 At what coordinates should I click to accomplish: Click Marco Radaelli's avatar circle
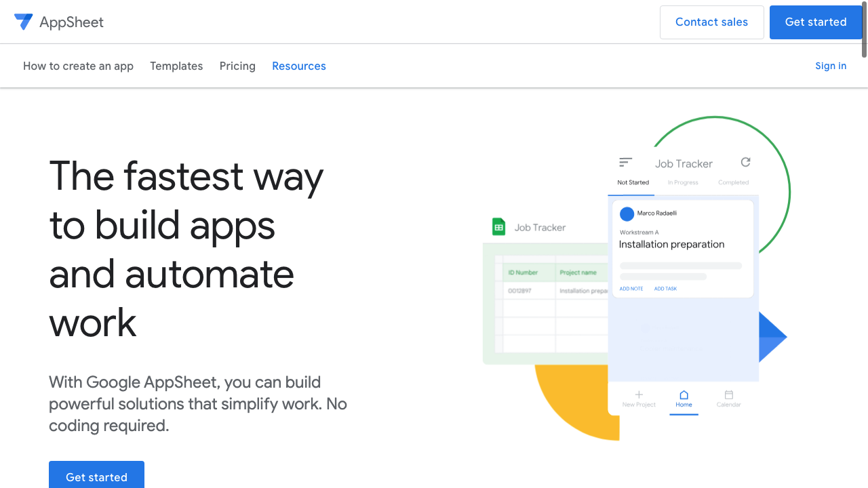pos(627,213)
